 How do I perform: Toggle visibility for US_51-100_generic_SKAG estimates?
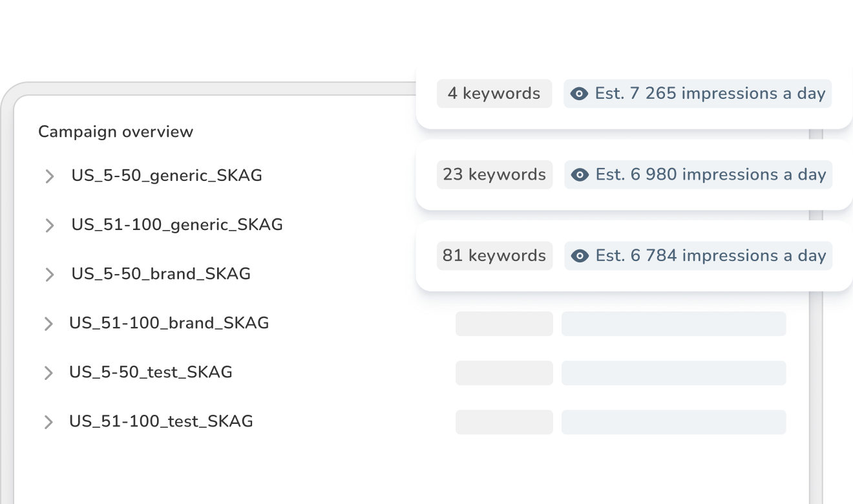point(578,174)
